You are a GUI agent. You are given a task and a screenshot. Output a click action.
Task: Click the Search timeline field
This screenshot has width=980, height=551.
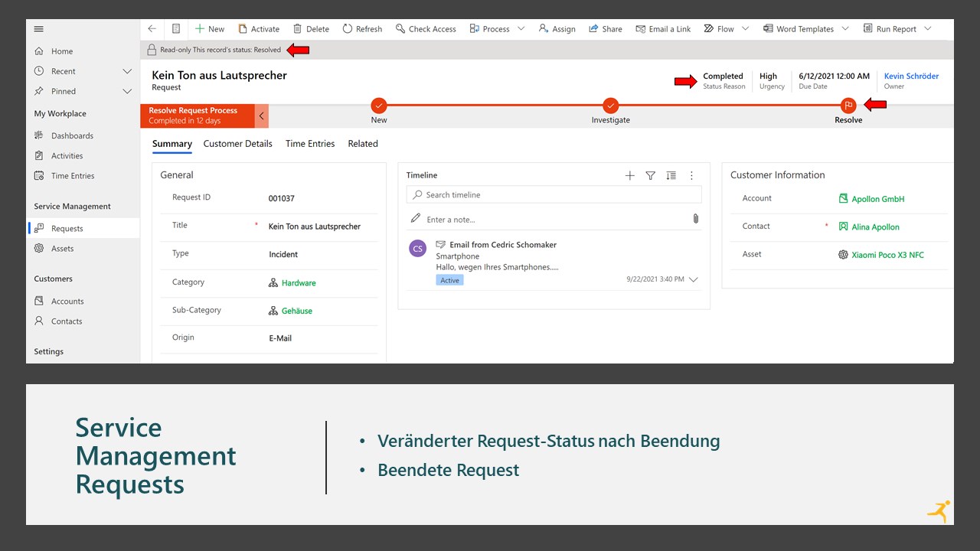[x=554, y=194]
